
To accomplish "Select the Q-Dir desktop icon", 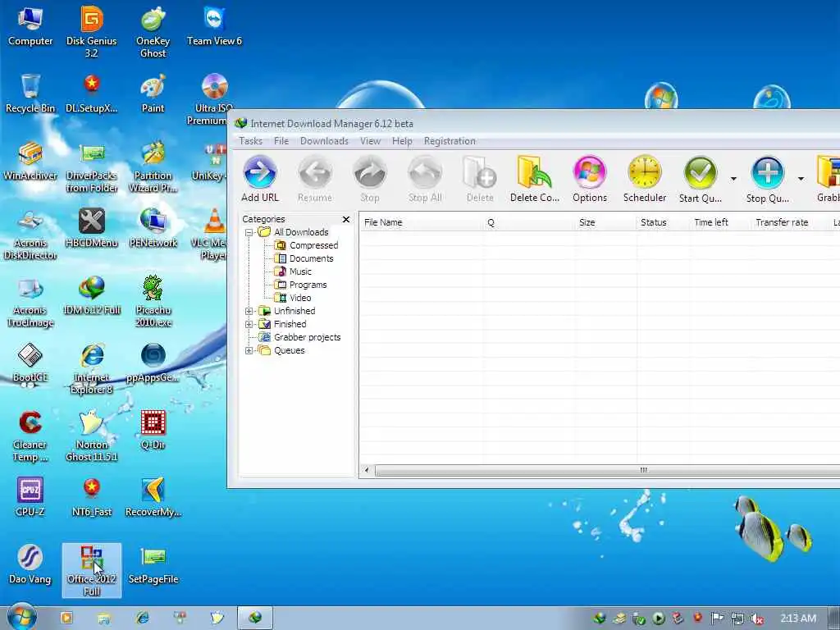I will pyautogui.click(x=153, y=430).
